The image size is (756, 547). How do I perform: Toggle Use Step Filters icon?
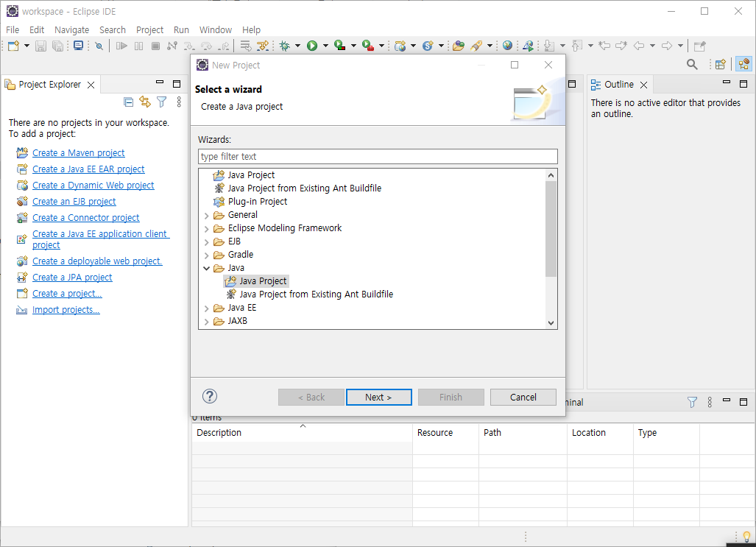tap(263, 46)
